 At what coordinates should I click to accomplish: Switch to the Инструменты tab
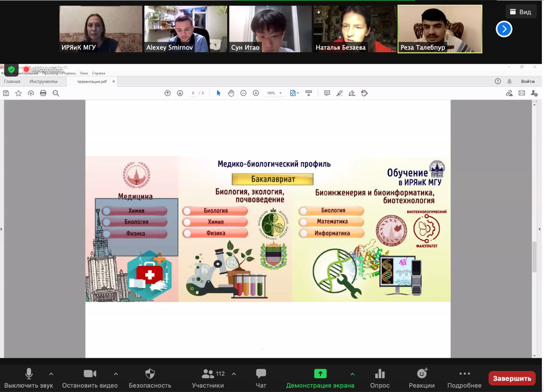click(x=44, y=81)
